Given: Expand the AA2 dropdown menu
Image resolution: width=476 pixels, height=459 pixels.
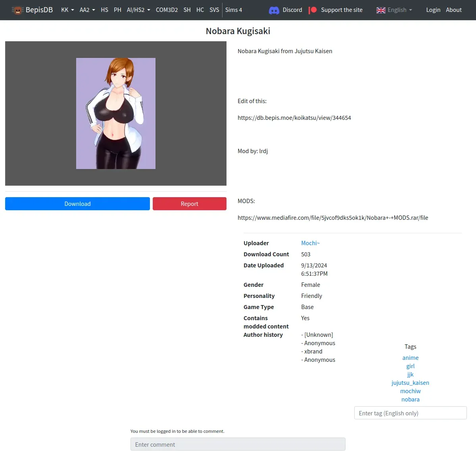Looking at the screenshot, I should [87, 10].
